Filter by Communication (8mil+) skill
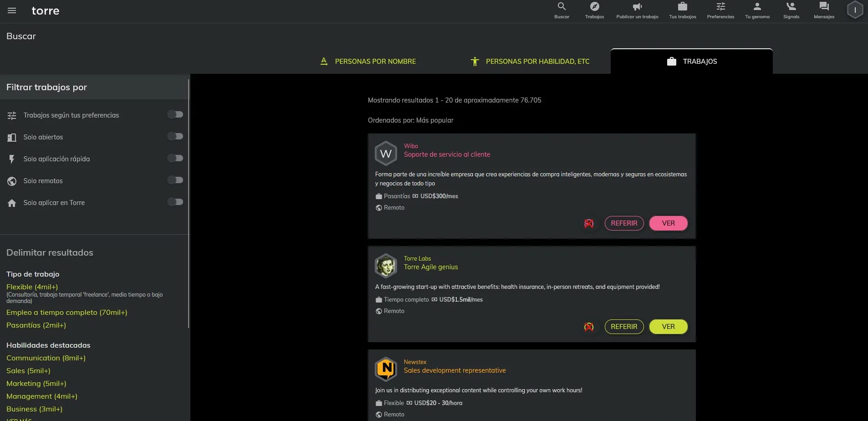This screenshot has height=421, width=868. (x=46, y=358)
